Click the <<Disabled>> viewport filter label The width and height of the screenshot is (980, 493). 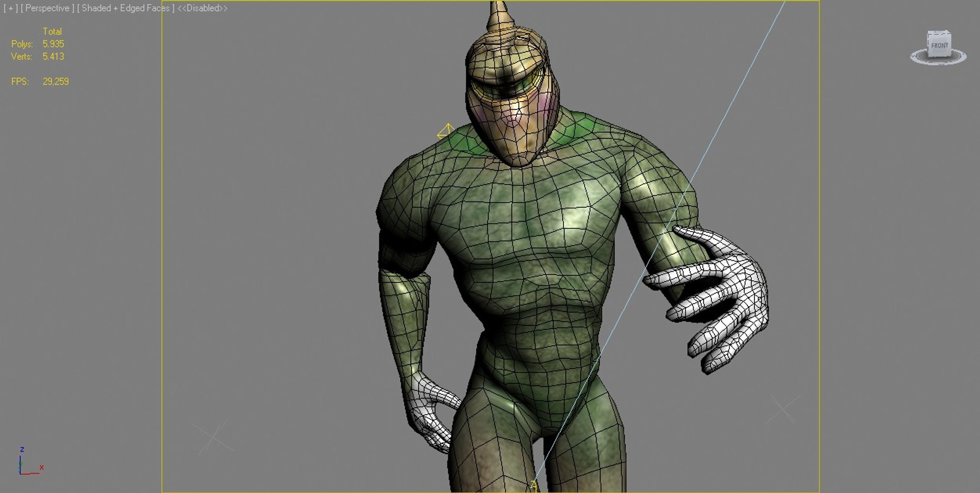(202, 8)
